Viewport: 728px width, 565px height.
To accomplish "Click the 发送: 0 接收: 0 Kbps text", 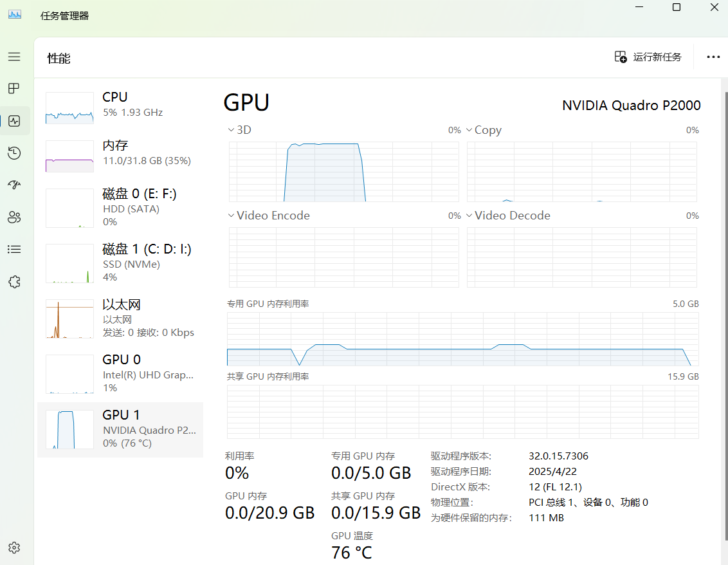I will (148, 333).
